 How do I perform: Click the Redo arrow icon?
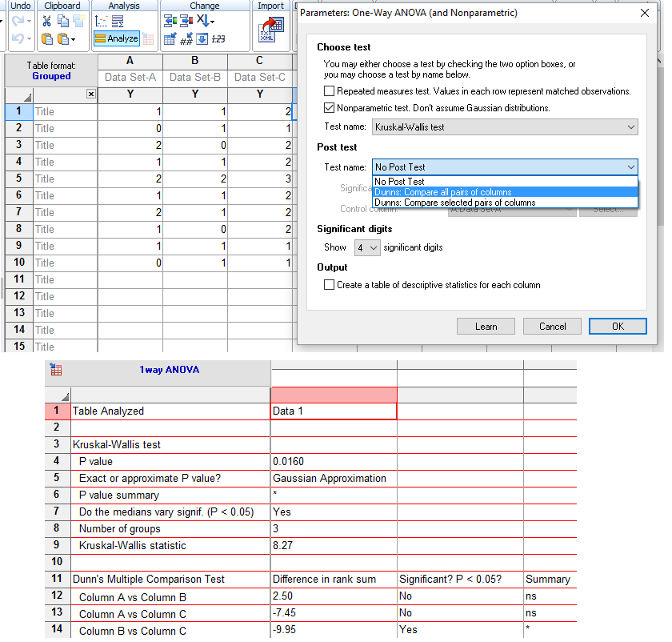click(18, 21)
